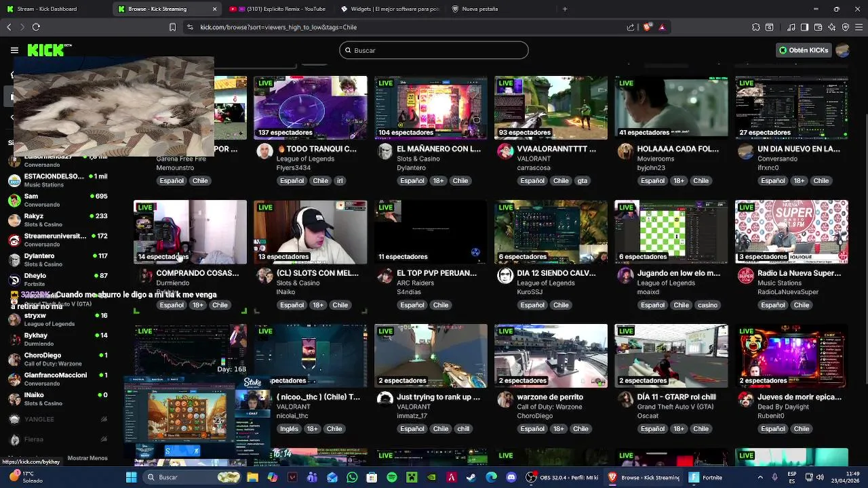Open the EL MAÑANERO stream thumbnail with 104 espectadores
Screen dimensions: 868x488
click(431, 106)
